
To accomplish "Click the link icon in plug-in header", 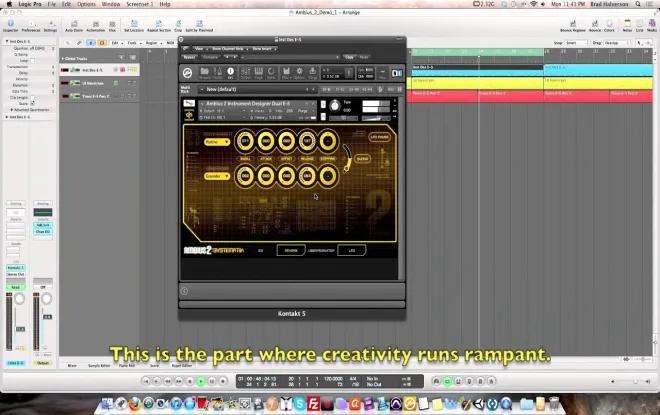I will click(185, 48).
